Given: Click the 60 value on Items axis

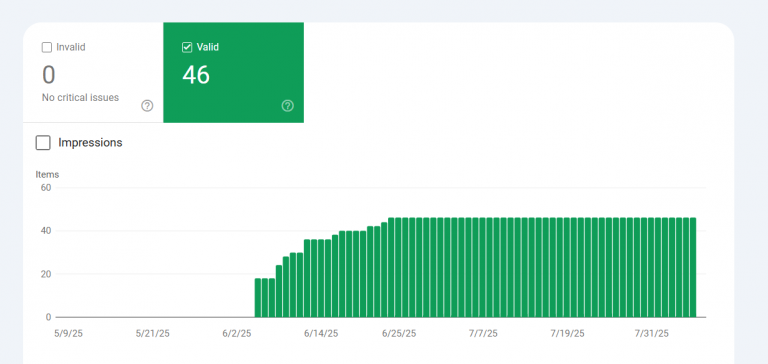Looking at the screenshot, I should click(46, 188).
